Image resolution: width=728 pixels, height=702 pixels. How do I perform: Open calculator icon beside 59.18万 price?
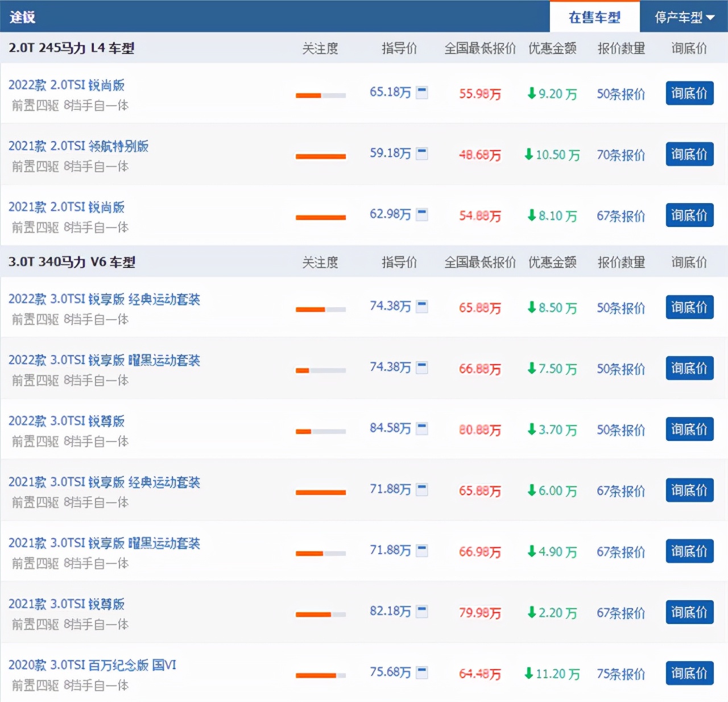click(422, 154)
